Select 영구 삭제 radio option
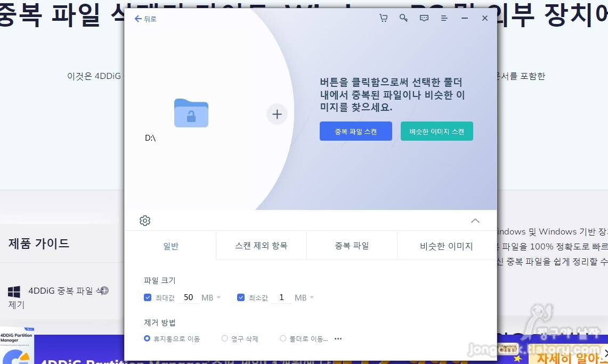Screen dimensions: 608x364 pos(224,338)
